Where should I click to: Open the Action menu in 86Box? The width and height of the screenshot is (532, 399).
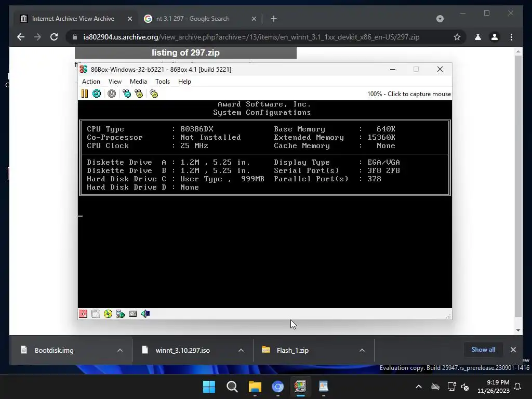(x=91, y=82)
